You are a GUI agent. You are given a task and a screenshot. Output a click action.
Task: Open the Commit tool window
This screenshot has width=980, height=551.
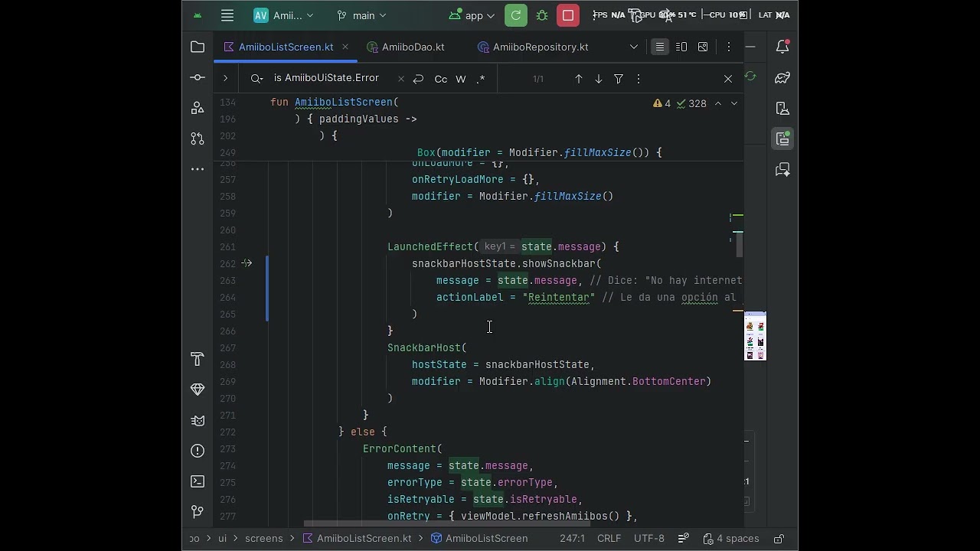(x=198, y=77)
